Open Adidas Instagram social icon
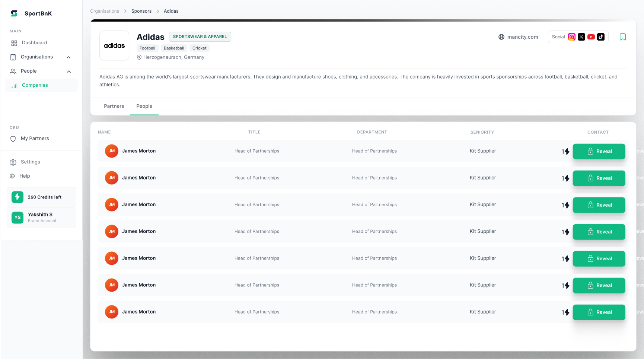Viewport: 644px width, 359px height. 571,37
